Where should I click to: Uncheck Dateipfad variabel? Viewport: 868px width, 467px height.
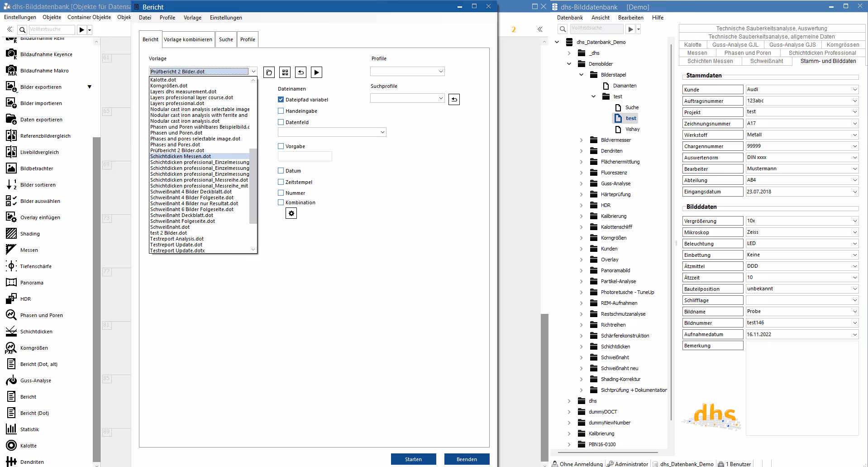click(281, 100)
